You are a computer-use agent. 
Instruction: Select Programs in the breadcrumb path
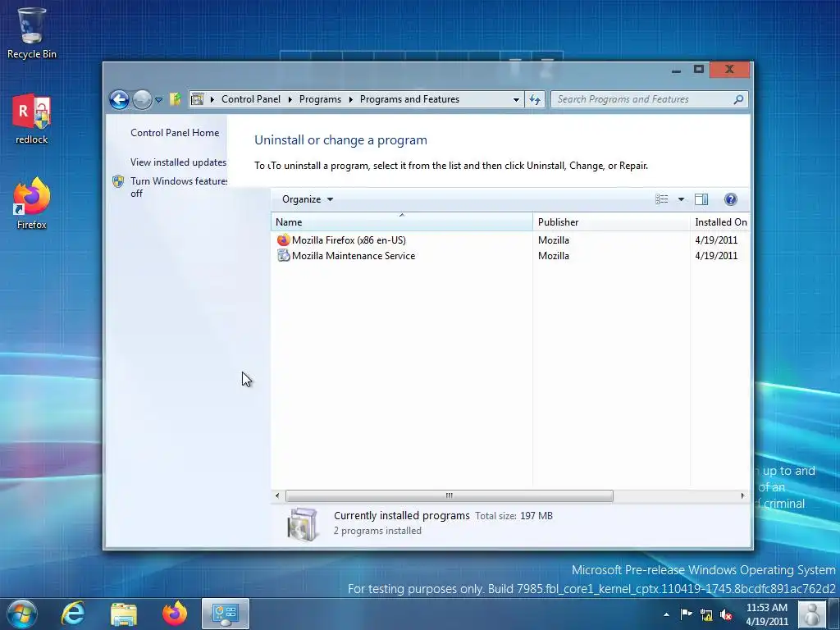click(320, 99)
